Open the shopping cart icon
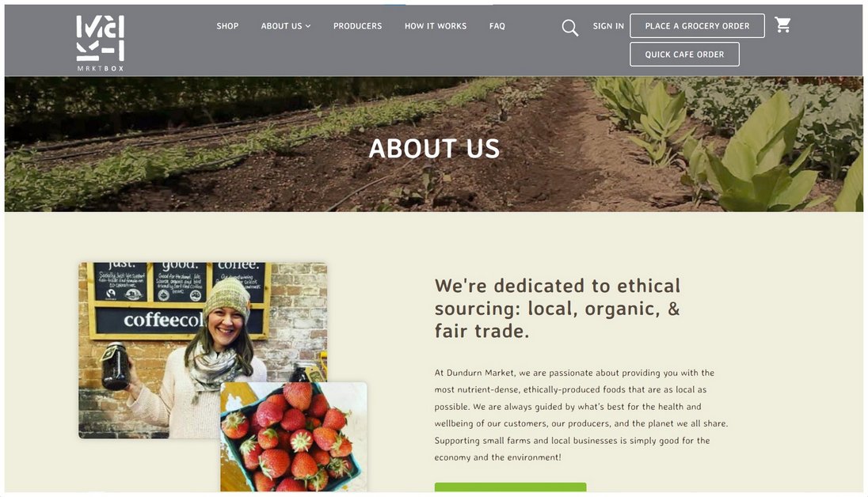 782,25
